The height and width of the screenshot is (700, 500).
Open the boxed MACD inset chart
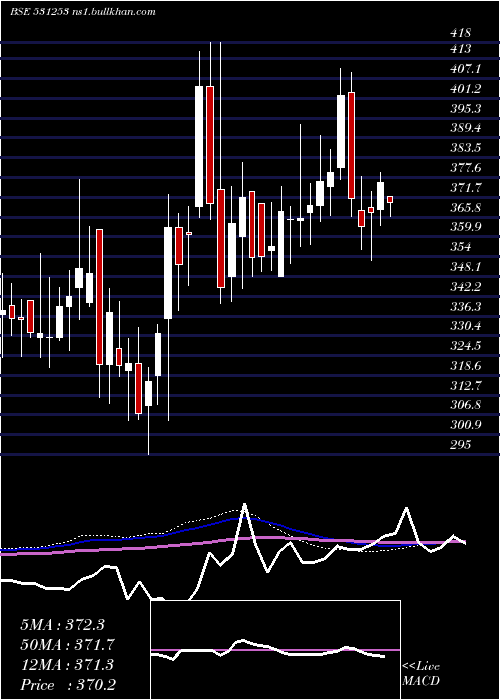click(x=275, y=650)
